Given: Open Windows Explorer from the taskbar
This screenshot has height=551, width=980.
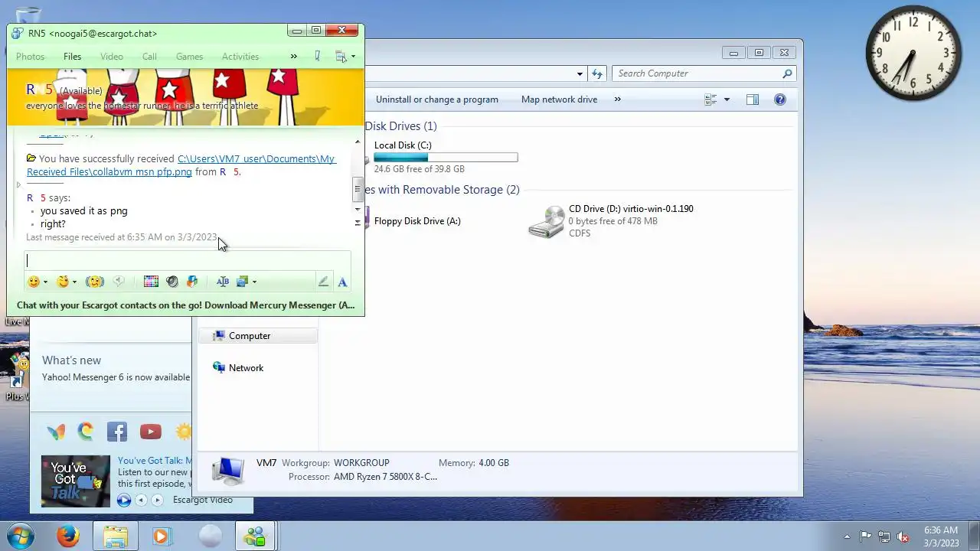Looking at the screenshot, I should [x=116, y=536].
